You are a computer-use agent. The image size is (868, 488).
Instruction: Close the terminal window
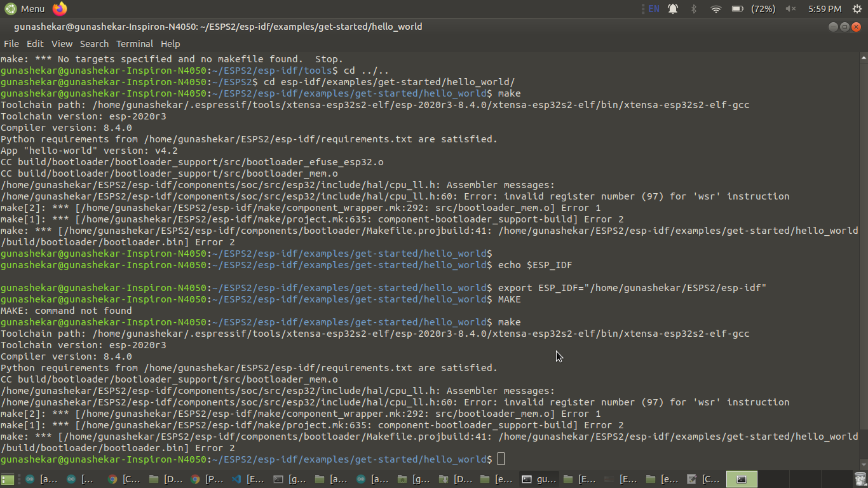pos(855,27)
